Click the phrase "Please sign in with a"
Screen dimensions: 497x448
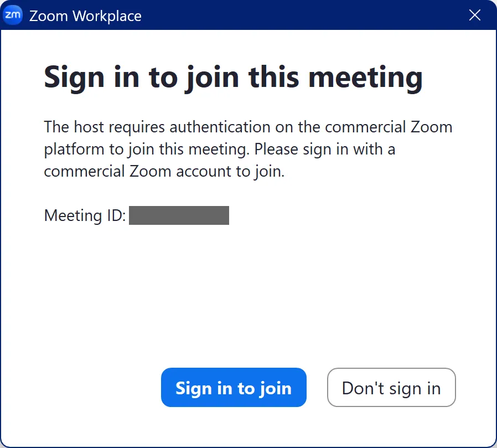click(x=325, y=149)
